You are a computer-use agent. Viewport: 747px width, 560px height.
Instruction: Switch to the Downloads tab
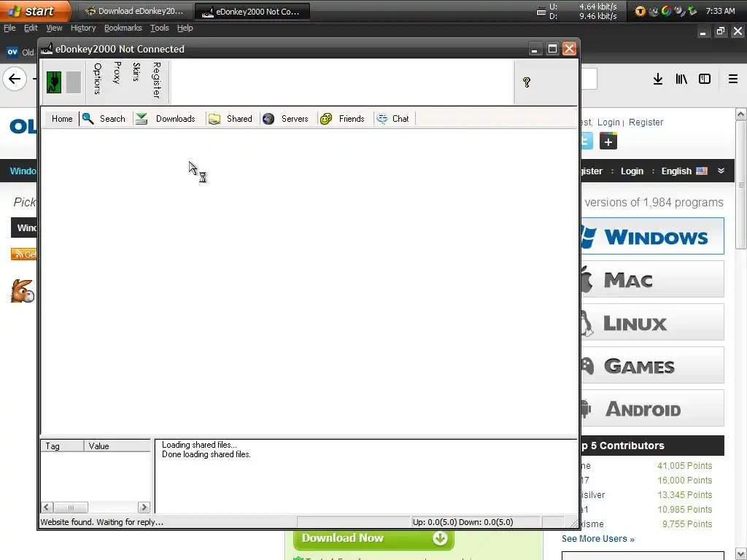[x=175, y=119]
